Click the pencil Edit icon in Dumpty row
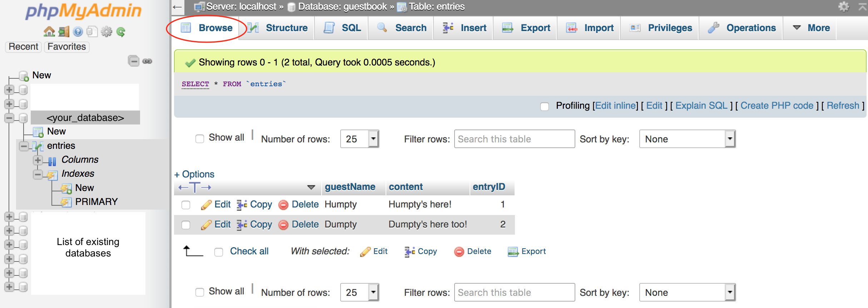The height and width of the screenshot is (308, 868). point(206,225)
